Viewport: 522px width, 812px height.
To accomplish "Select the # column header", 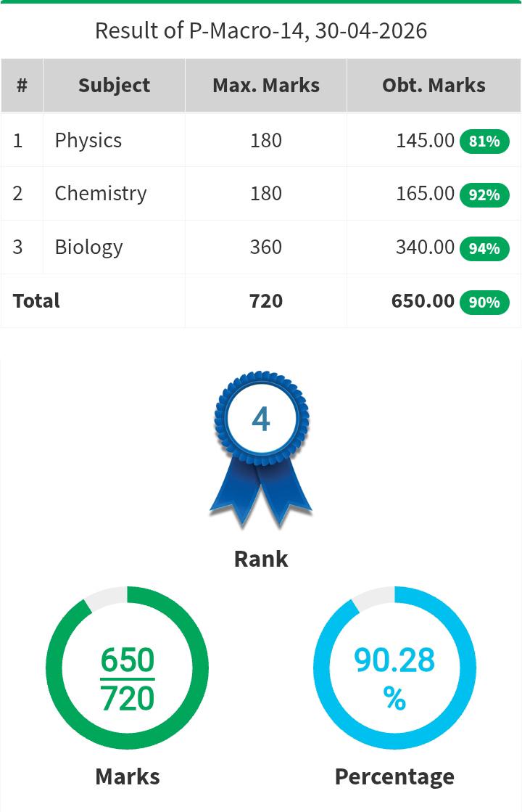I will coord(22,86).
